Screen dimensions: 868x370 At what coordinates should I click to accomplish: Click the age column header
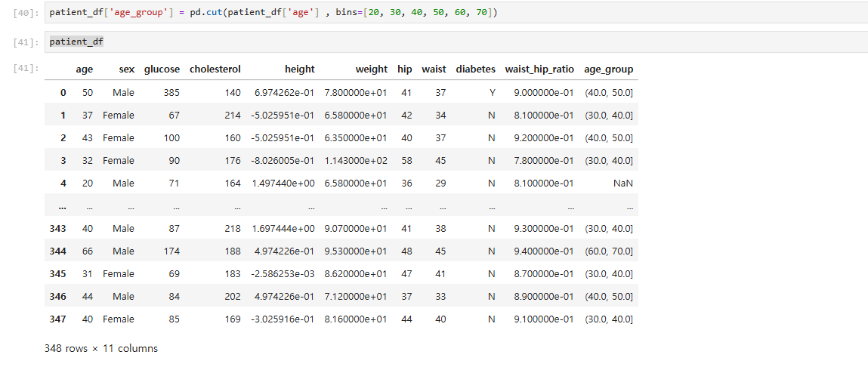click(84, 69)
